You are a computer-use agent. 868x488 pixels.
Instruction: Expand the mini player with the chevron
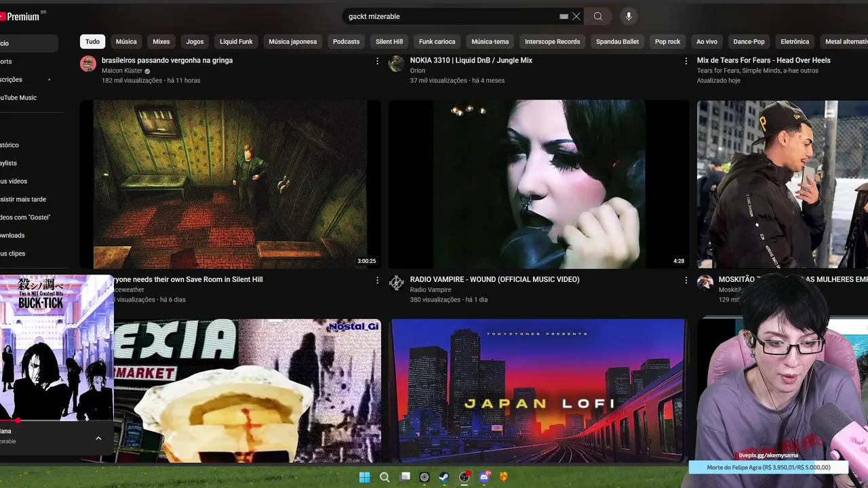point(98,439)
